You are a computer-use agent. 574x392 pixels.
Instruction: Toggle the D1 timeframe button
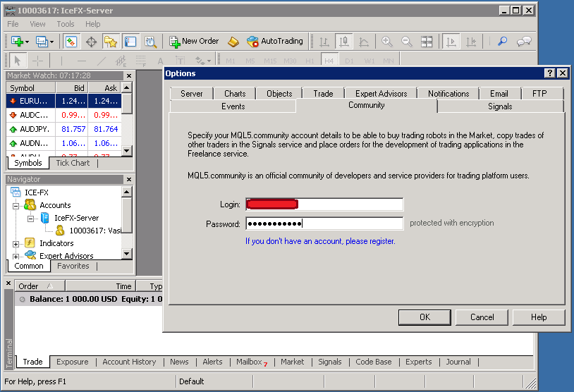349,61
